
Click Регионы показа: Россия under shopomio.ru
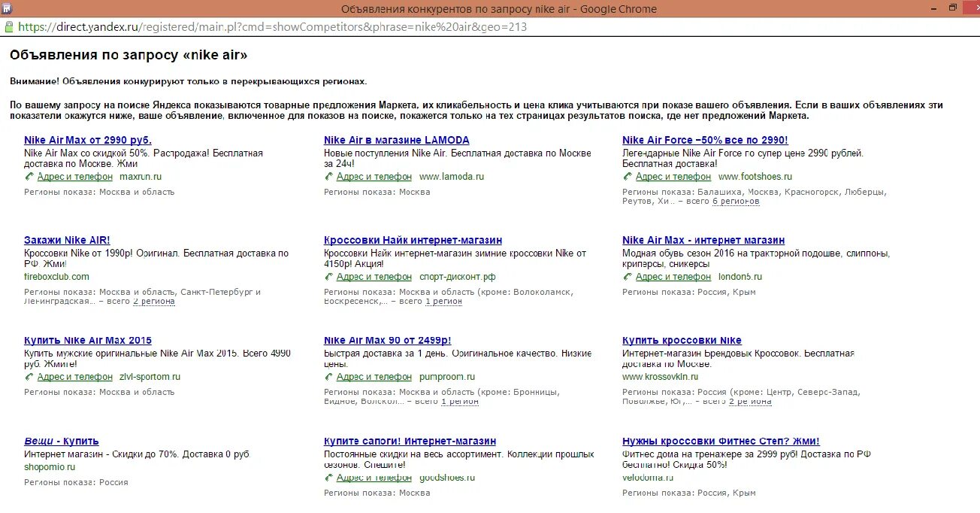(x=76, y=482)
